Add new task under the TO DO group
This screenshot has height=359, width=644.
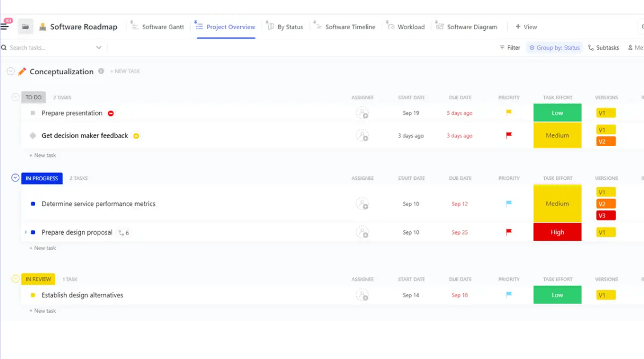pos(43,155)
